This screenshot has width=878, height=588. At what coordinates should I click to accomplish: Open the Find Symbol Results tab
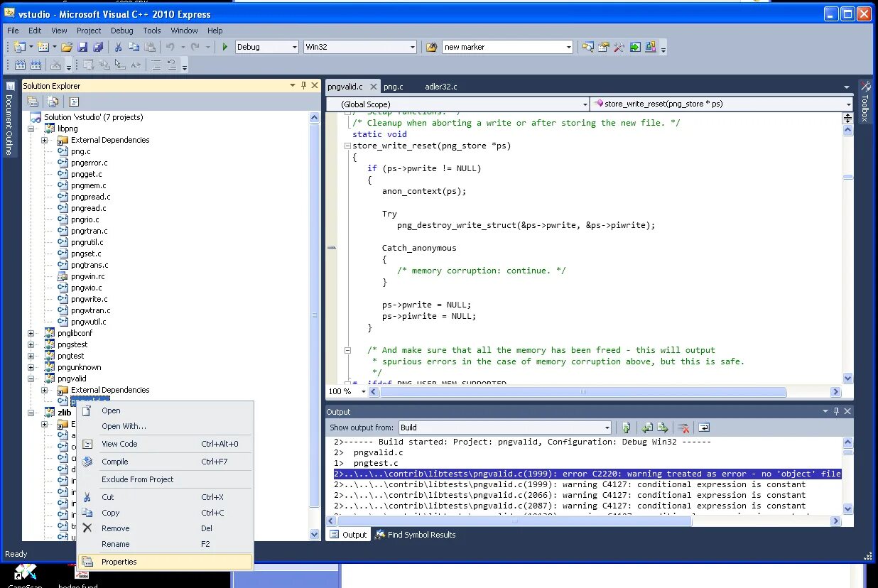pos(416,535)
